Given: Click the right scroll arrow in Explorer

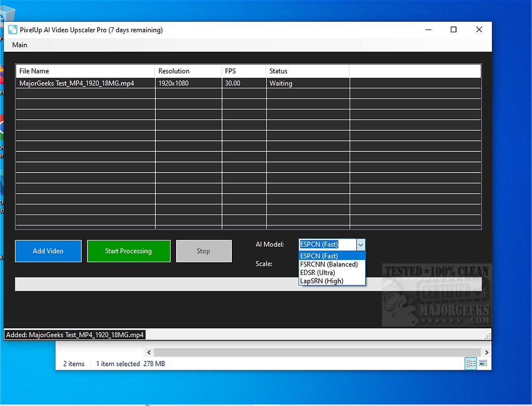Looking at the screenshot, I should coord(487,352).
